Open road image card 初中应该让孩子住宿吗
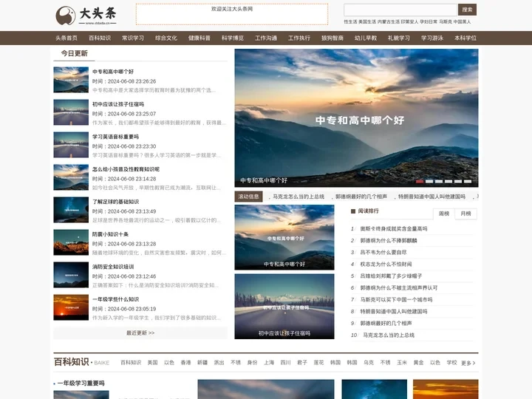This screenshot has height=399, width=532. (284, 307)
